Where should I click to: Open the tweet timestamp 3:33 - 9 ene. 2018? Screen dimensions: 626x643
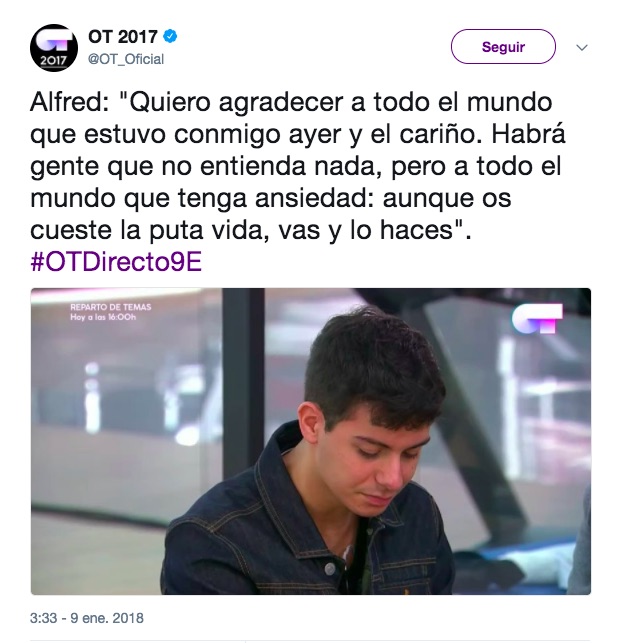point(87,618)
